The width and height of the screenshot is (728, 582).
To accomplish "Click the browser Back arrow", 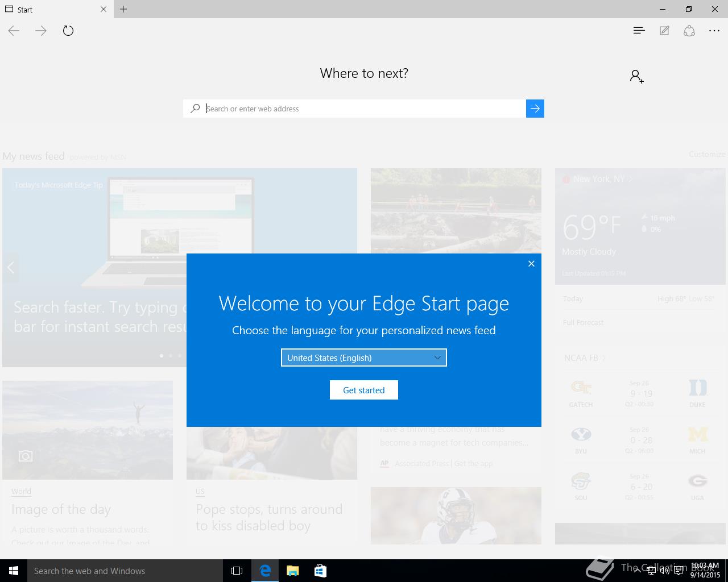I will pos(14,31).
